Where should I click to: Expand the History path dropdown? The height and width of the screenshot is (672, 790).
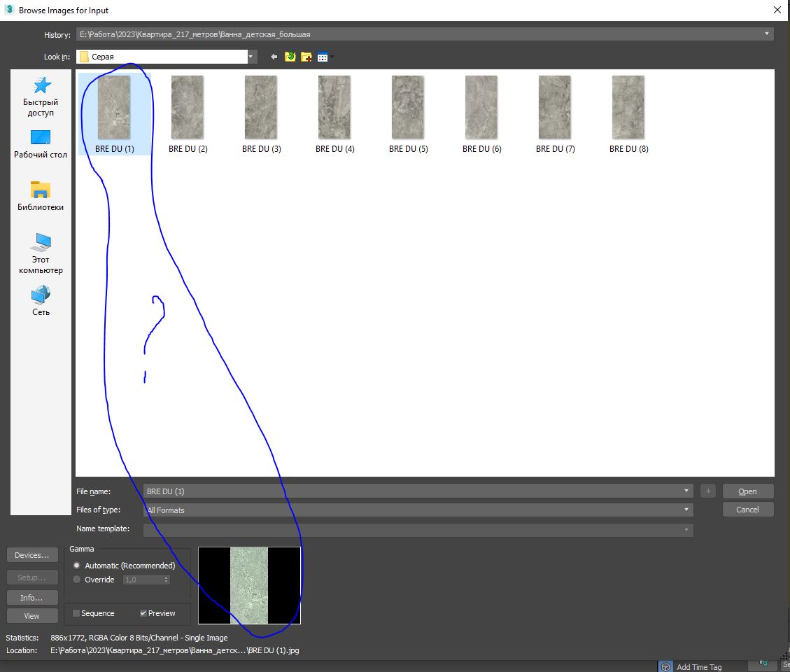[x=766, y=34]
